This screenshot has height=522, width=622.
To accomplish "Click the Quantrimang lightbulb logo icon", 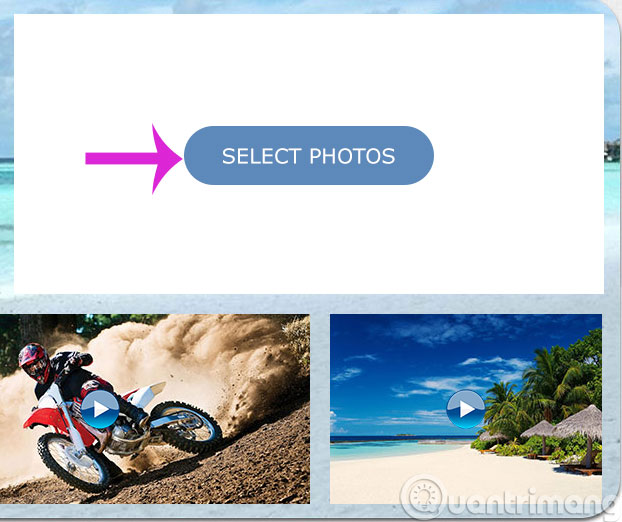I will [422, 496].
